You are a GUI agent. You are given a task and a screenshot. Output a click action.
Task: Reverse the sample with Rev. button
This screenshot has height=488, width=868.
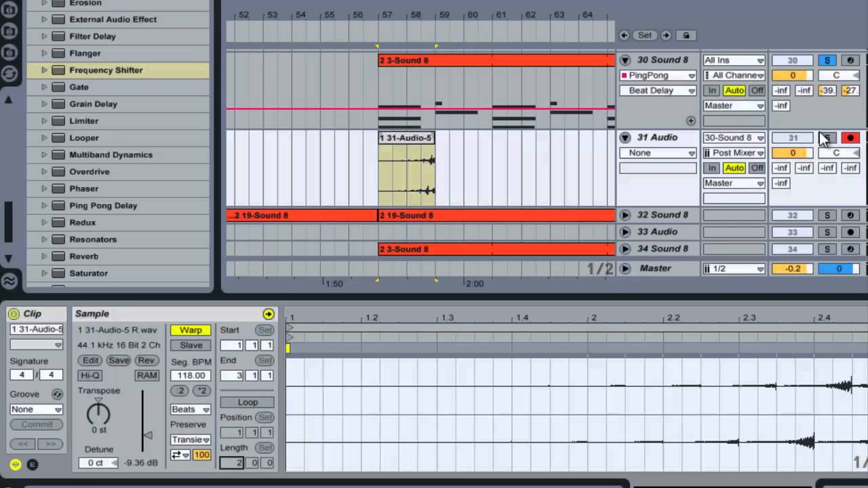[146, 361]
